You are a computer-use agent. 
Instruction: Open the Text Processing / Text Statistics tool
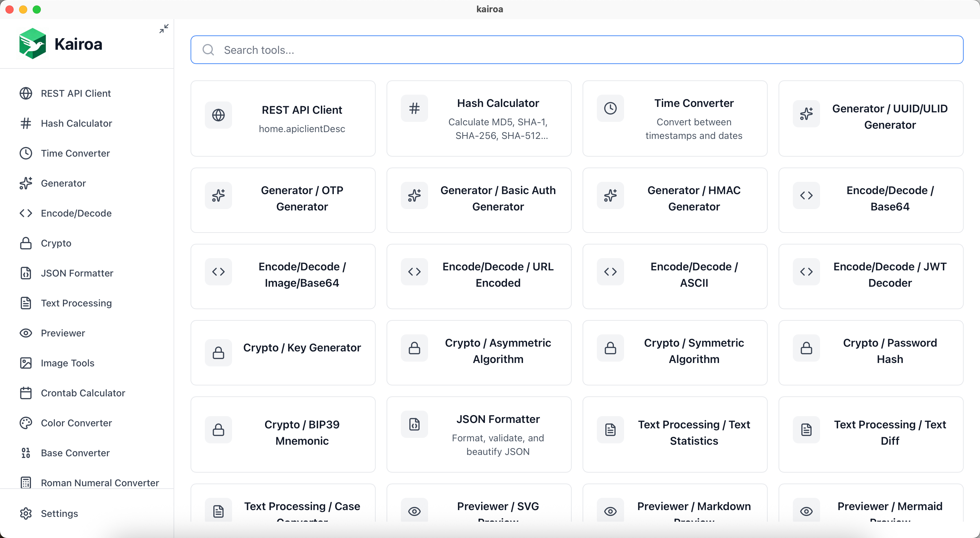coord(674,434)
